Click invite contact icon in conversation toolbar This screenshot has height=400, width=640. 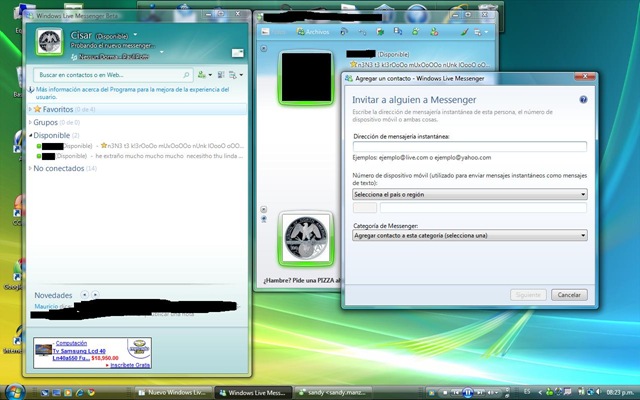coord(416,31)
